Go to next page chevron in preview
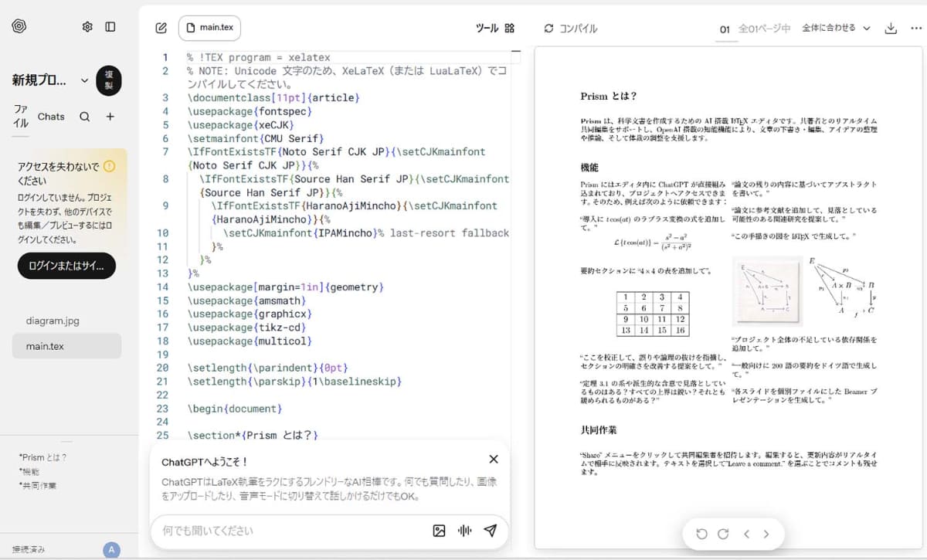 coord(766,534)
